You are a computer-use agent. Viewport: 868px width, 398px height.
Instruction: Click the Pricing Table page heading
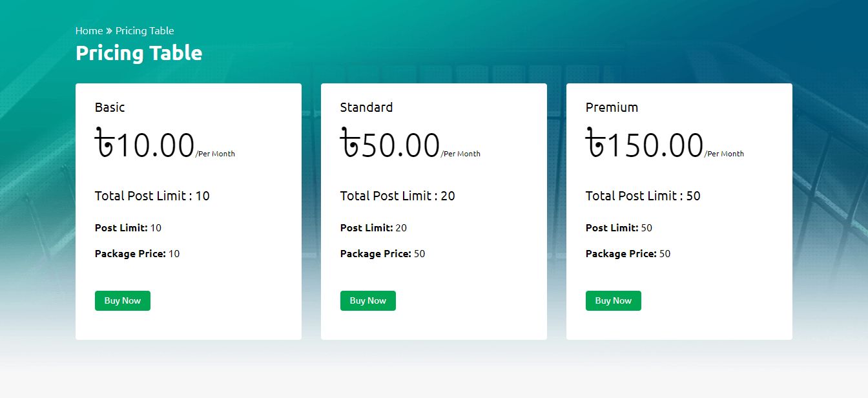(139, 53)
